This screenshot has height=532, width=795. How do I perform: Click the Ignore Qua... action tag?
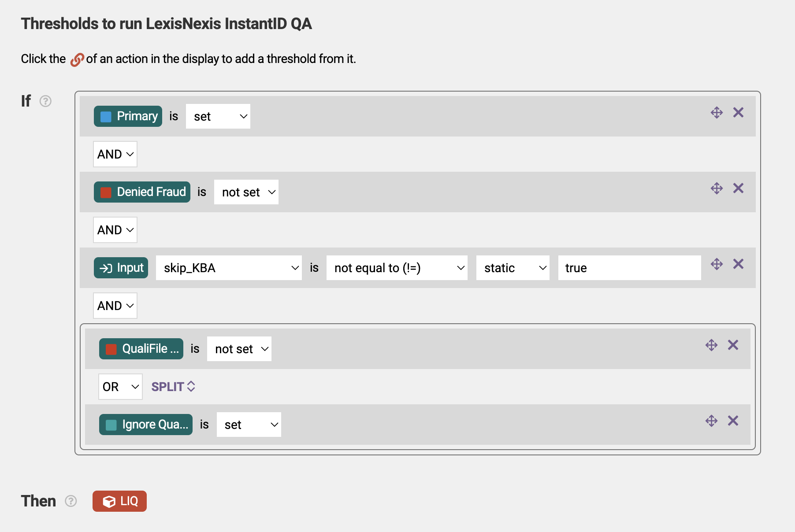tap(146, 425)
